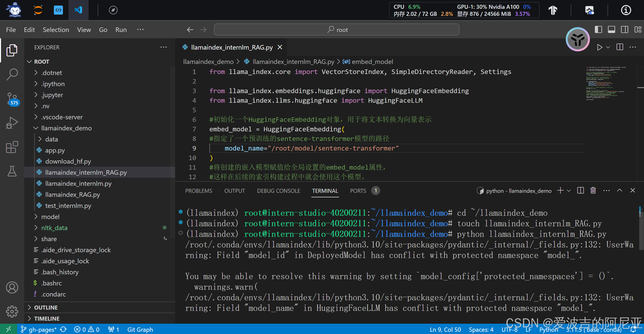
Task: Open the Run and Debug view
Action: click(x=12, y=123)
